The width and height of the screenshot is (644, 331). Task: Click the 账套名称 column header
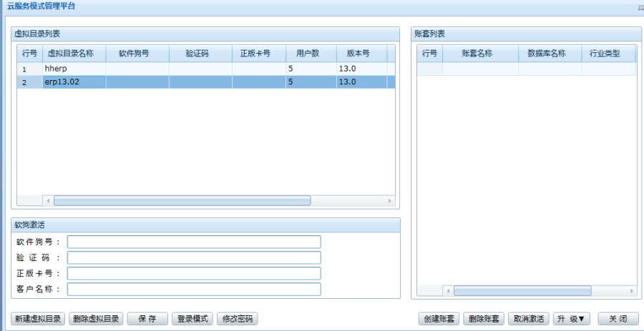pos(480,54)
